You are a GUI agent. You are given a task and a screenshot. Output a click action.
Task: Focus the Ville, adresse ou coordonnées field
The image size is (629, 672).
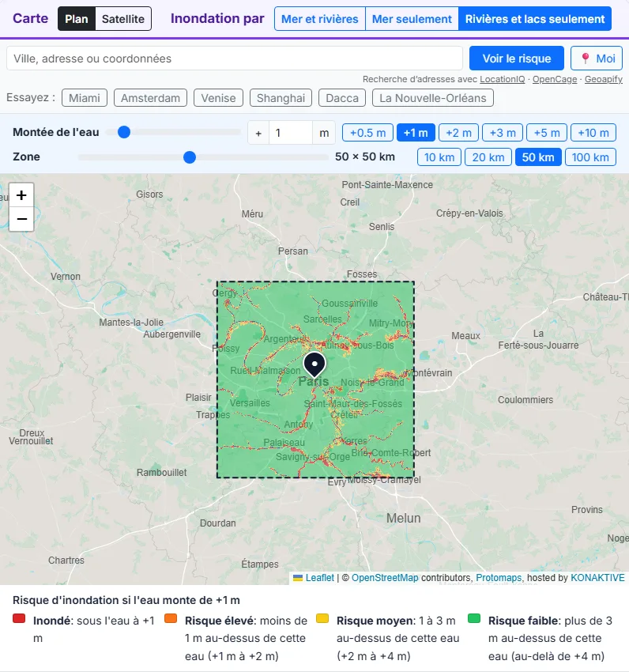pos(235,59)
